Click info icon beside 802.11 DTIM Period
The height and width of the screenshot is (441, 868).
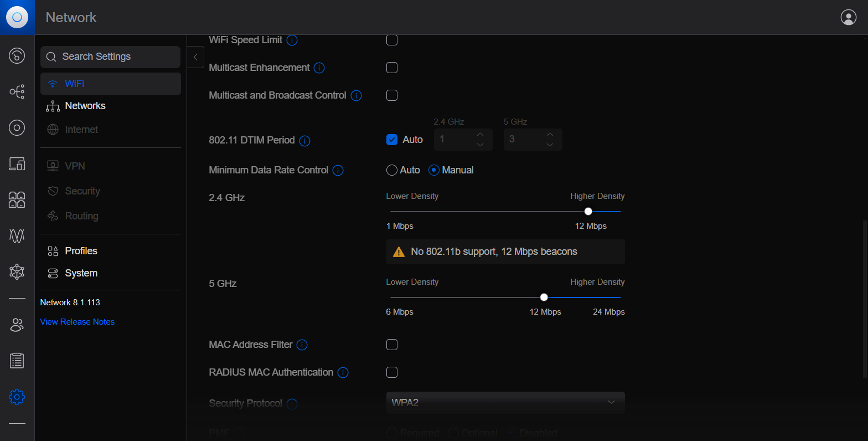[x=304, y=141]
